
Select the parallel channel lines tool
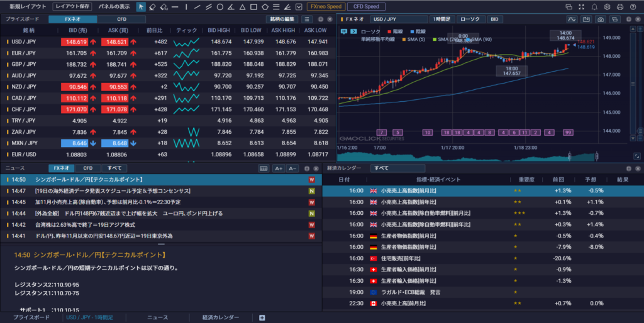point(209,6)
